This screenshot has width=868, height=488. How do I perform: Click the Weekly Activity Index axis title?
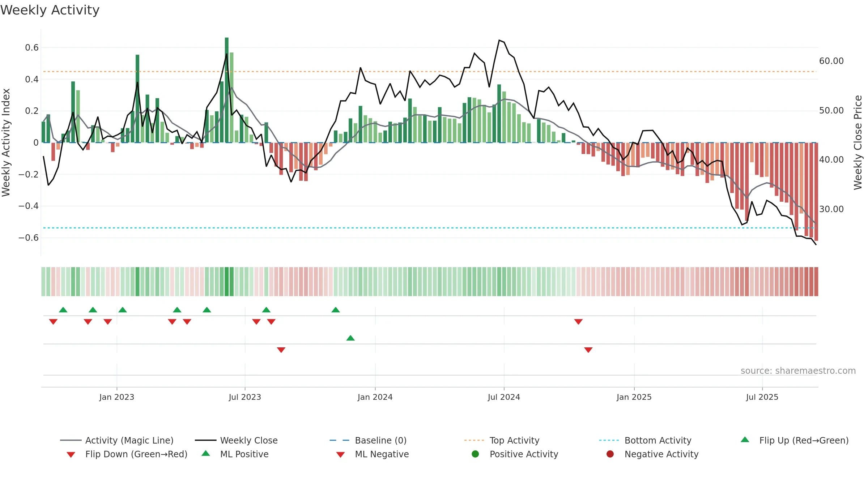6,142
